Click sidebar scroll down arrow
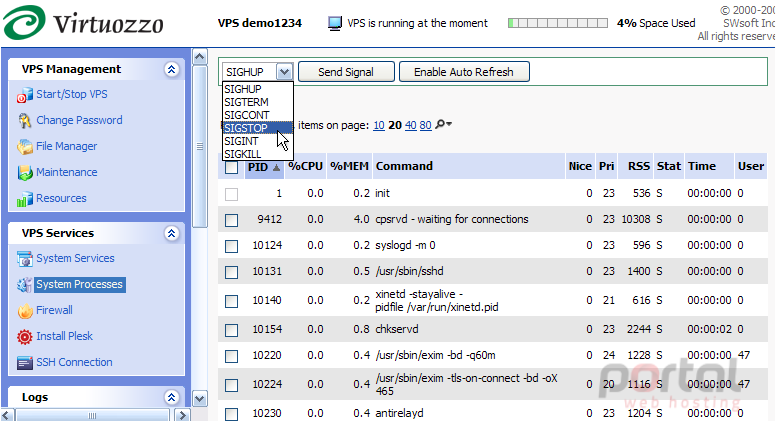Image resolution: width=776 pixels, height=422 pixels. point(199,398)
